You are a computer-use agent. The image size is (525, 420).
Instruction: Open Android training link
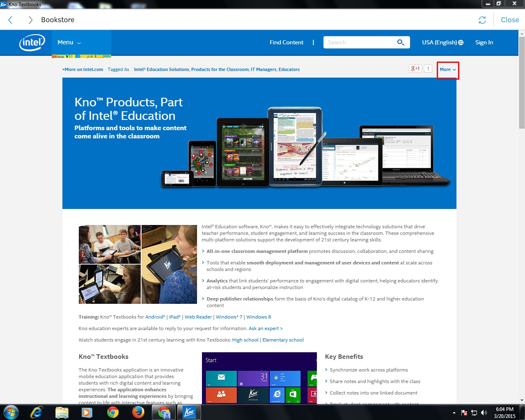(x=155, y=317)
